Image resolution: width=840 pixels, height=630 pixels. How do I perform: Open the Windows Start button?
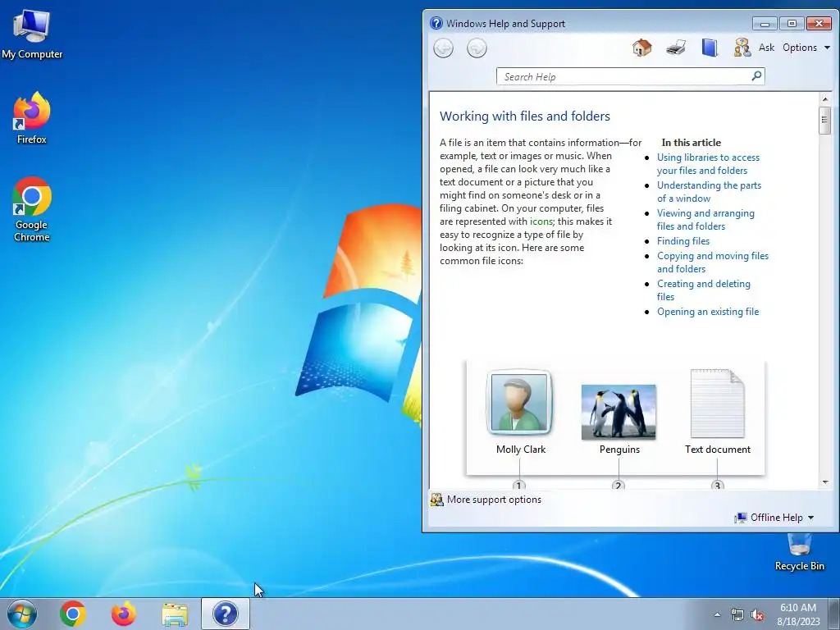point(22,614)
